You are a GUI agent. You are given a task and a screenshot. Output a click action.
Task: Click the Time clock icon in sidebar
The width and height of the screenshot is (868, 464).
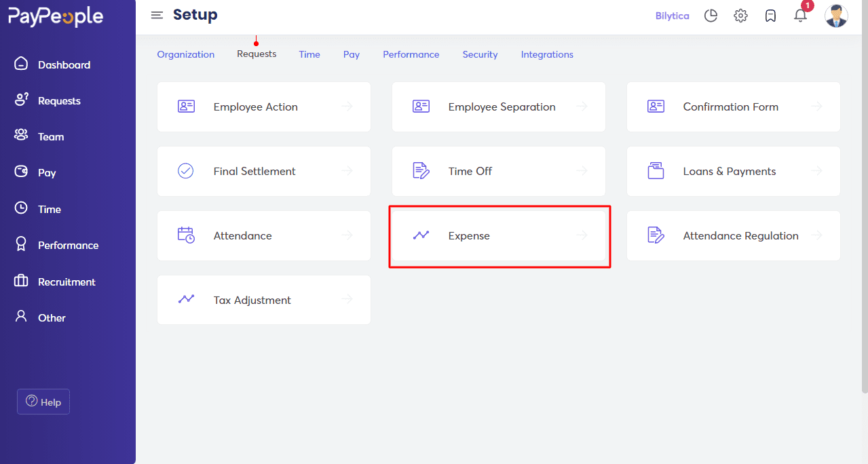click(x=21, y=208)
